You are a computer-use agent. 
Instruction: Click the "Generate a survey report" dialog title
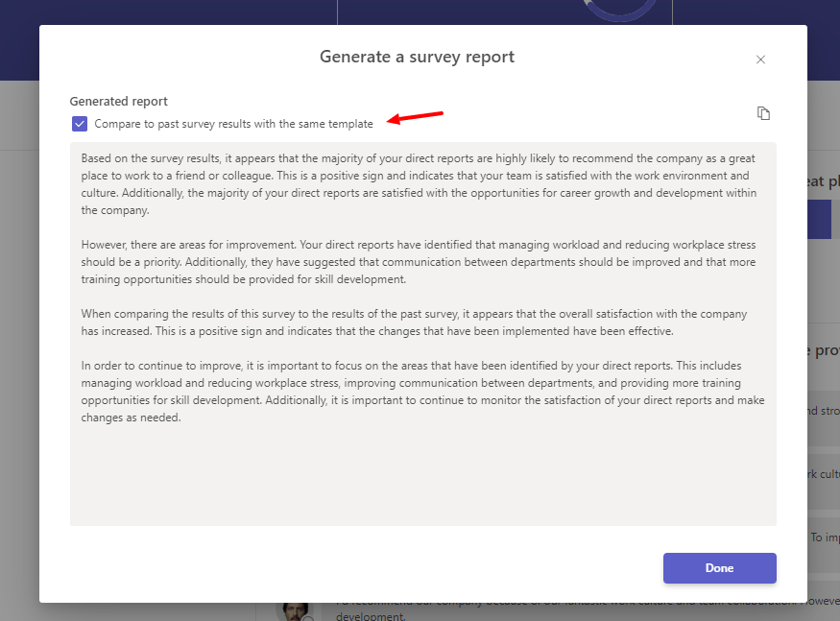417,57
